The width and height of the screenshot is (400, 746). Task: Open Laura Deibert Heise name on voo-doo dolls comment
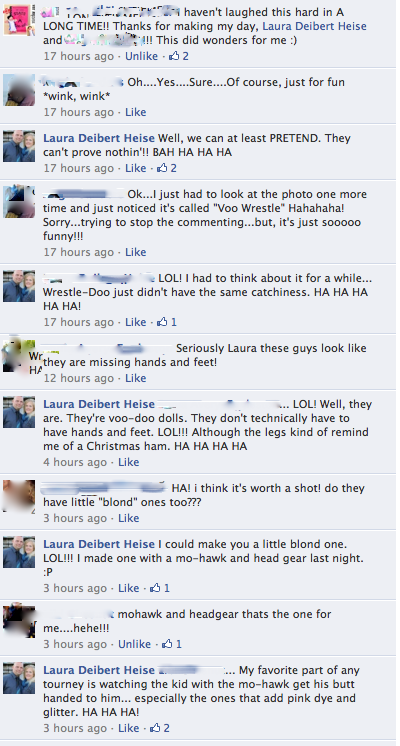click(99, 404)
